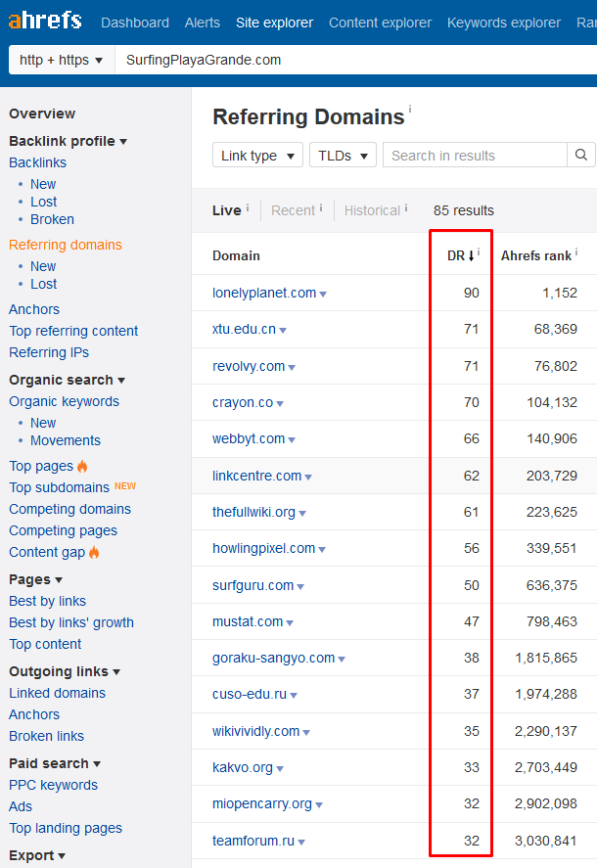Open the Link type filter dropdown
Screen dimensions: 597x868
pos(257,155)
